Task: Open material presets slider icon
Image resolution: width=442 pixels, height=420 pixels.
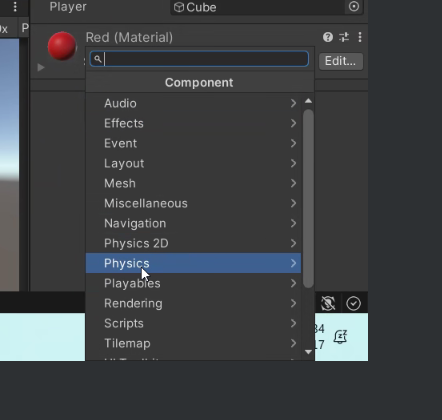Action: pos(344,37)
